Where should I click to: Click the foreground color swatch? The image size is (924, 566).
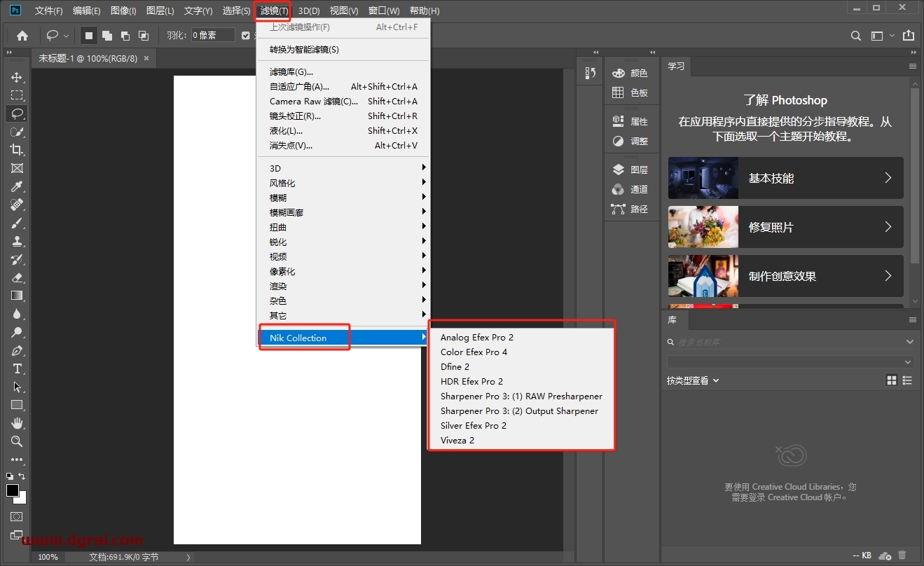point(12,490)
